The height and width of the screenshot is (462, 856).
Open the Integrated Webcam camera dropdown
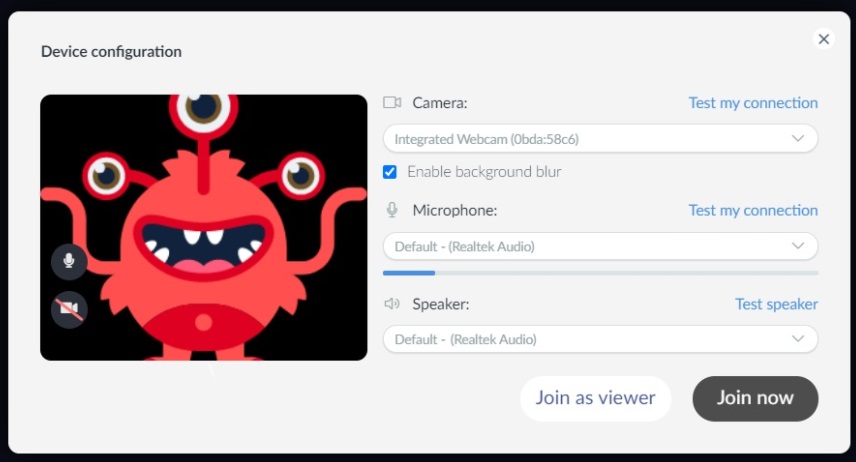point(601,139)
